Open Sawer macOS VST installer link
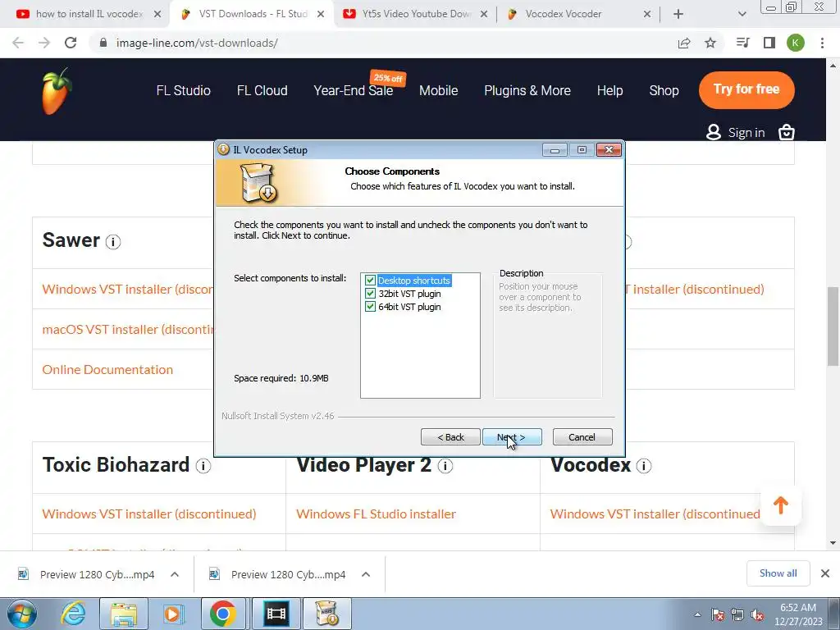The image size is (840, 630). (128, 330)
